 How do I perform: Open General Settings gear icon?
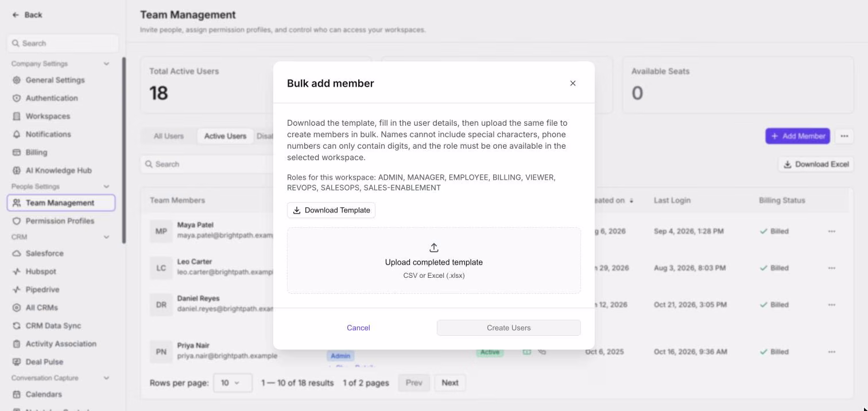point(17,80)
